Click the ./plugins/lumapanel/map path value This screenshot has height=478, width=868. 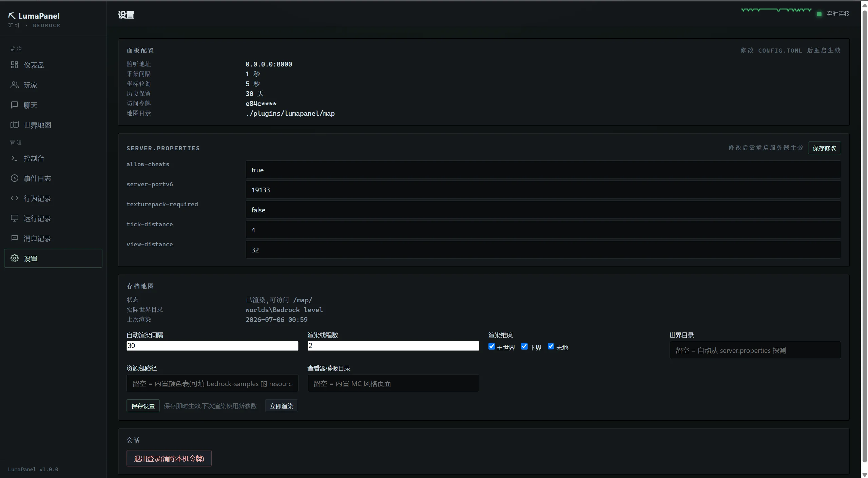click(x=290, y=113)
